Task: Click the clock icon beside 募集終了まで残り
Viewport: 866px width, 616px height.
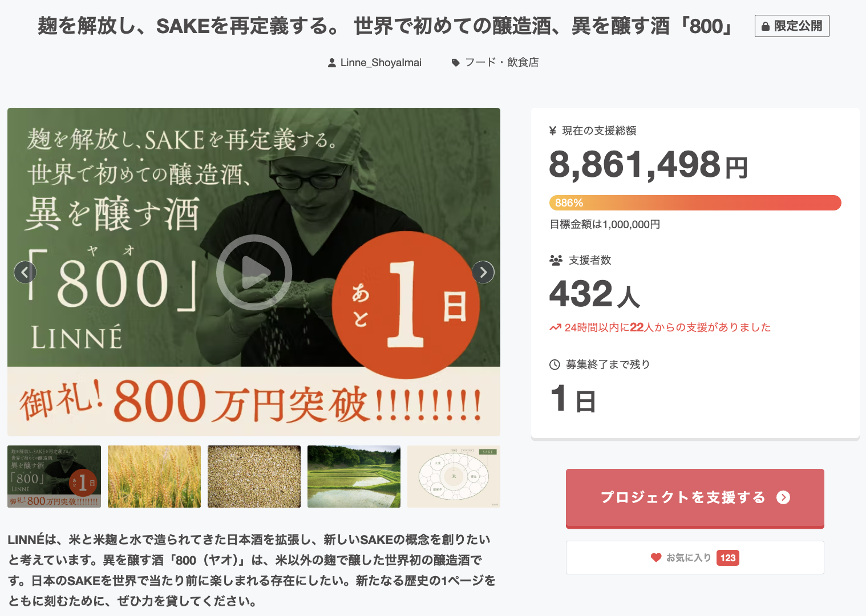Action: tap(555, 364)
